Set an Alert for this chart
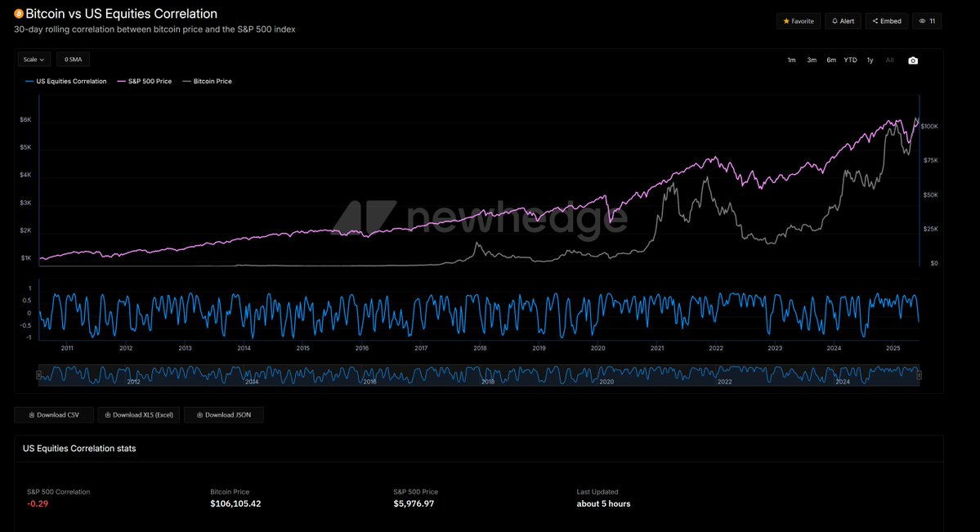The image size is (980, 532). coord(843,21)
